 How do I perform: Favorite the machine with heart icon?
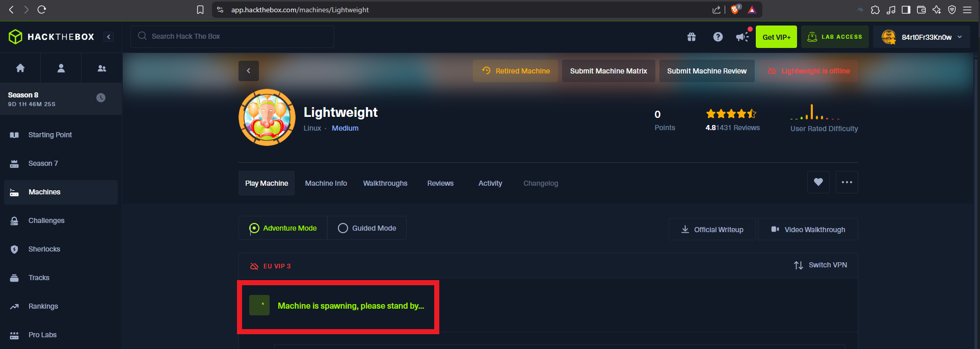[x=818, y=182]
